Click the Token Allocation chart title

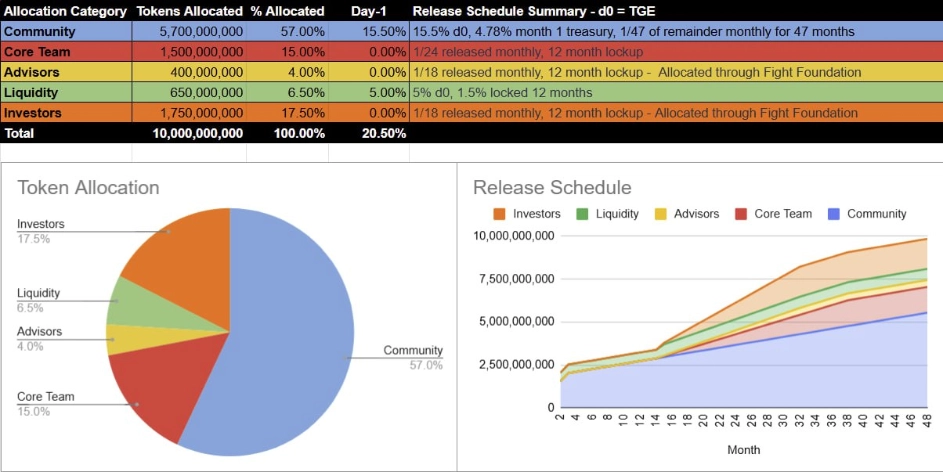pos(88,188)
